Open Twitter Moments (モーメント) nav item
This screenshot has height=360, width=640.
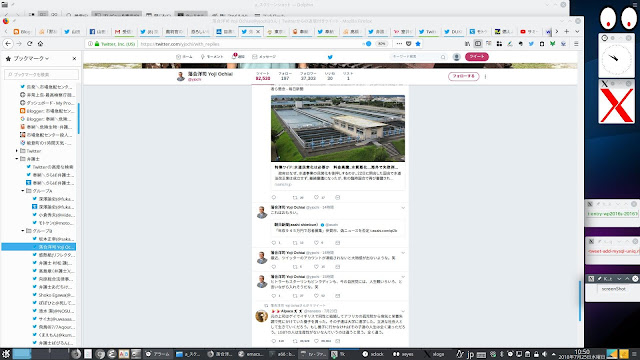212,57
